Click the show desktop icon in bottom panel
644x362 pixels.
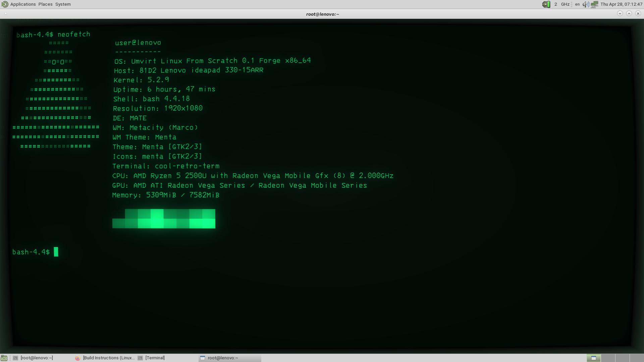4,358
